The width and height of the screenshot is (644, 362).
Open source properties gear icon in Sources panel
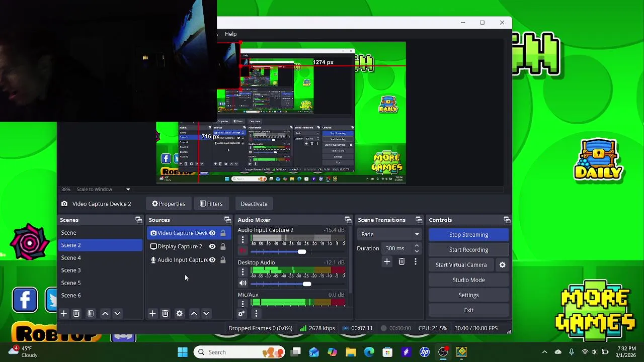point(180,313)
